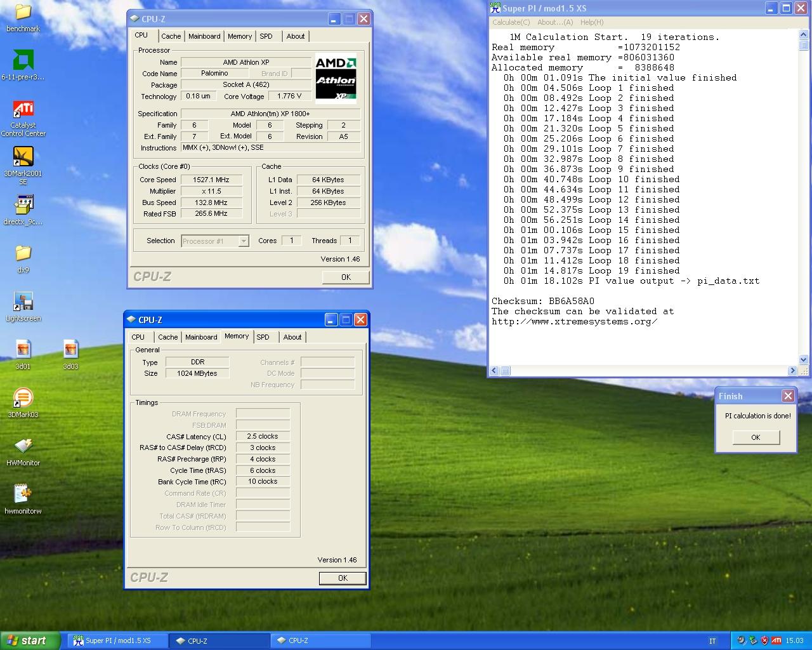Launch Lightscreen from the desktop
812x650 pixels.
[x=23, y=307]
